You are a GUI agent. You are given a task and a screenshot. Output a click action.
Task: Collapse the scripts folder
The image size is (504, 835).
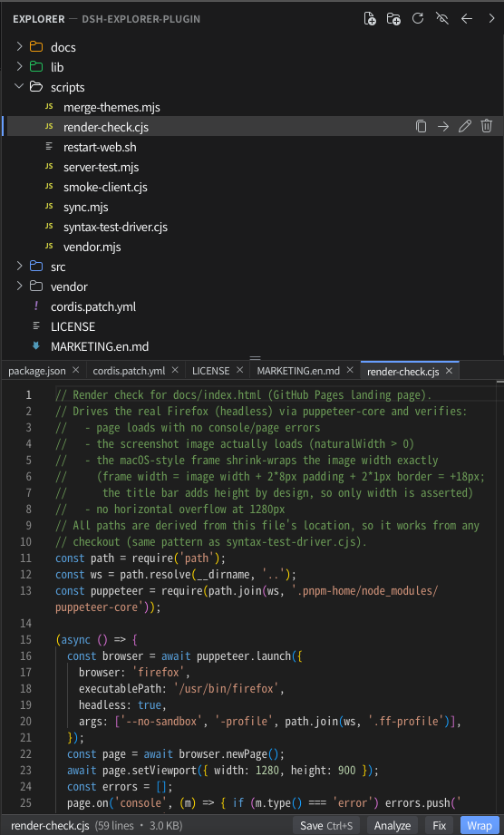19,86
